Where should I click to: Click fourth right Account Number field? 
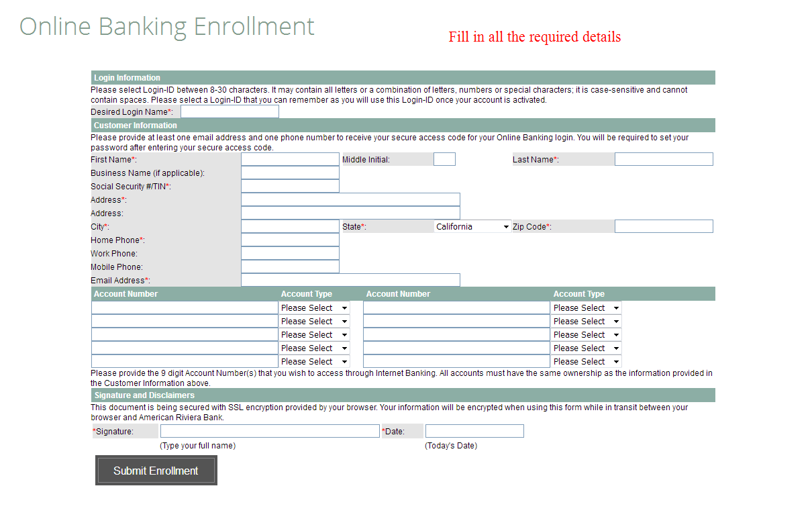coord(456,348)
